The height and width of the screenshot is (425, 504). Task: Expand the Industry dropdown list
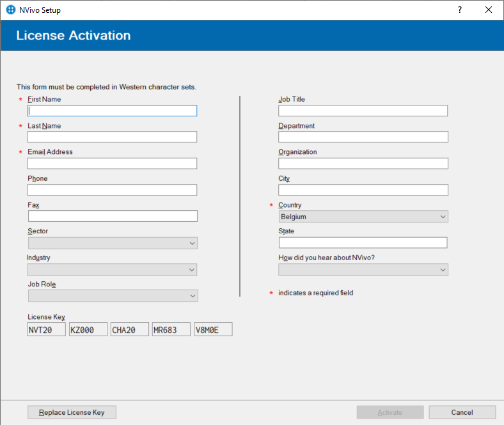(112, 270)
